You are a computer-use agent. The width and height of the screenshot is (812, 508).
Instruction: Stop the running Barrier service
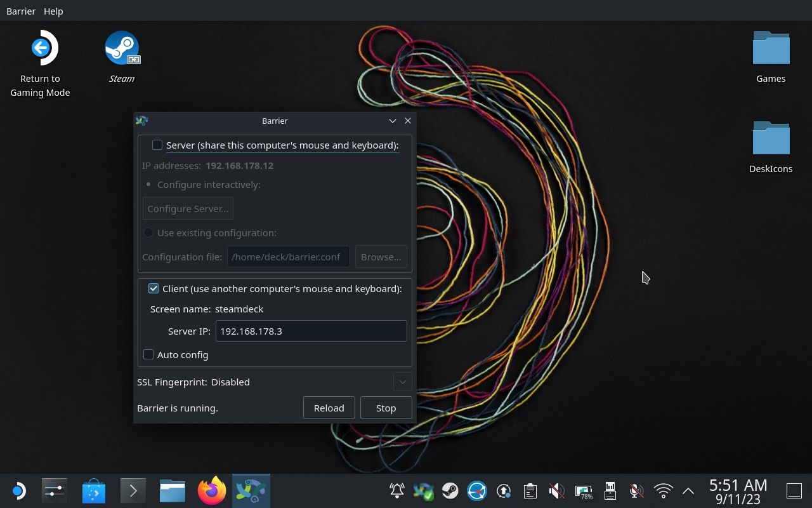click(x=386, y=408)
